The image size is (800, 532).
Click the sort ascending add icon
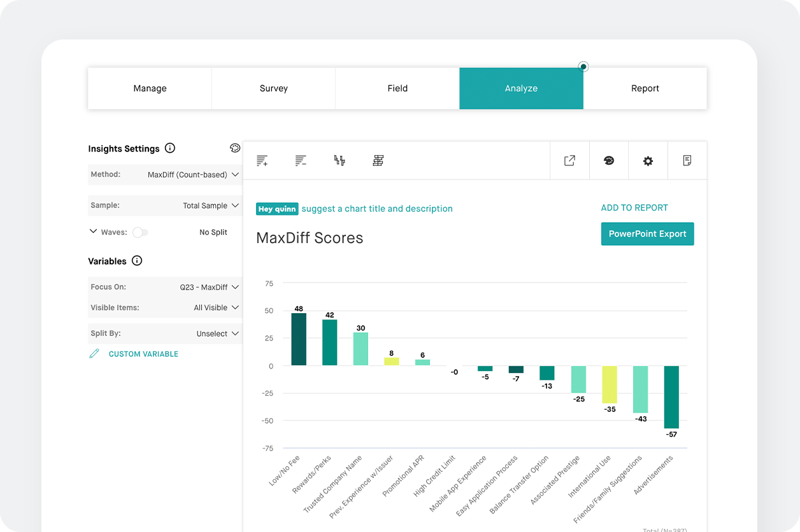[262, 160]
